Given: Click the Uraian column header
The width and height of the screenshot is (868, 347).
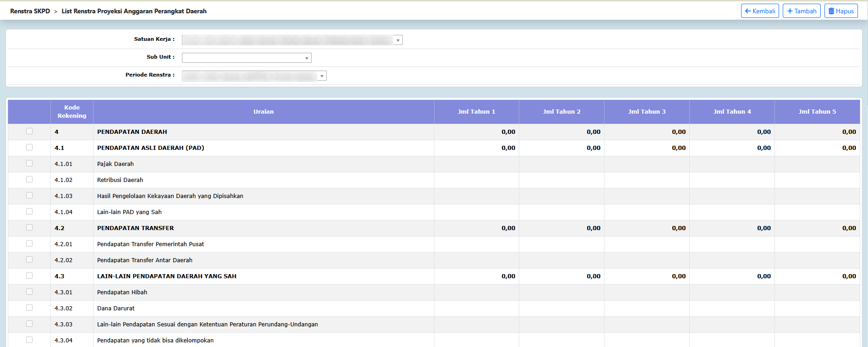Looking at the screenshot, I should (x=264, y=112).
